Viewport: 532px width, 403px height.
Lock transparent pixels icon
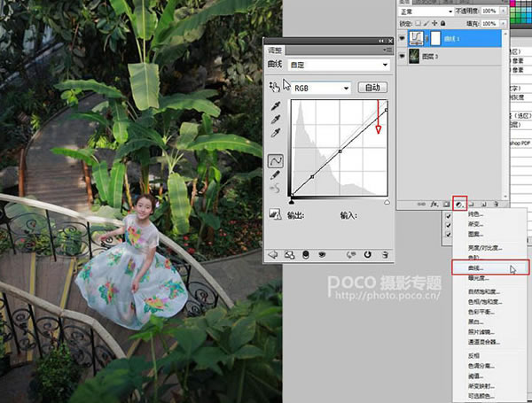[x=418, y=23]
